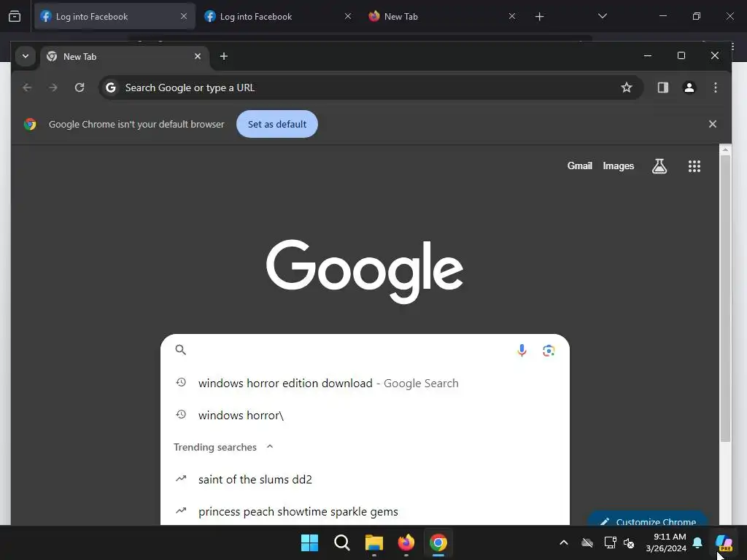
Task: Click Customize Chrome button
Action: [648, 519]
